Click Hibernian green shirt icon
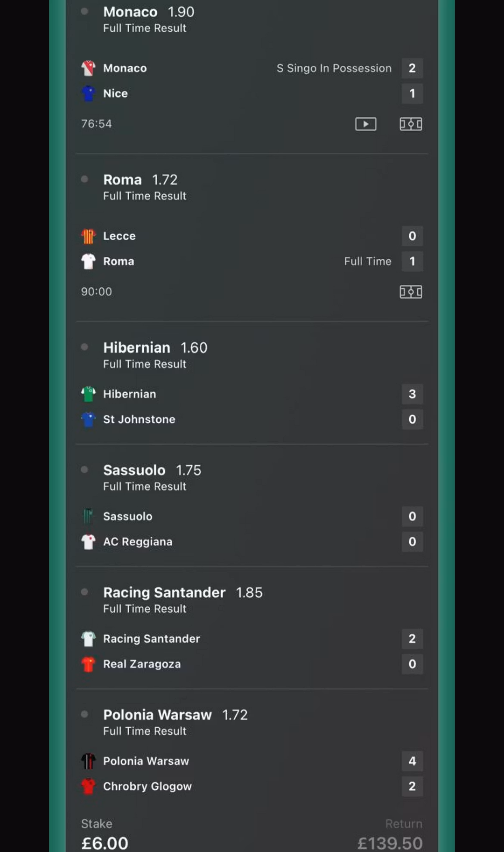The width and height of the screenshot is (504, 852). (x=88, y=394)
